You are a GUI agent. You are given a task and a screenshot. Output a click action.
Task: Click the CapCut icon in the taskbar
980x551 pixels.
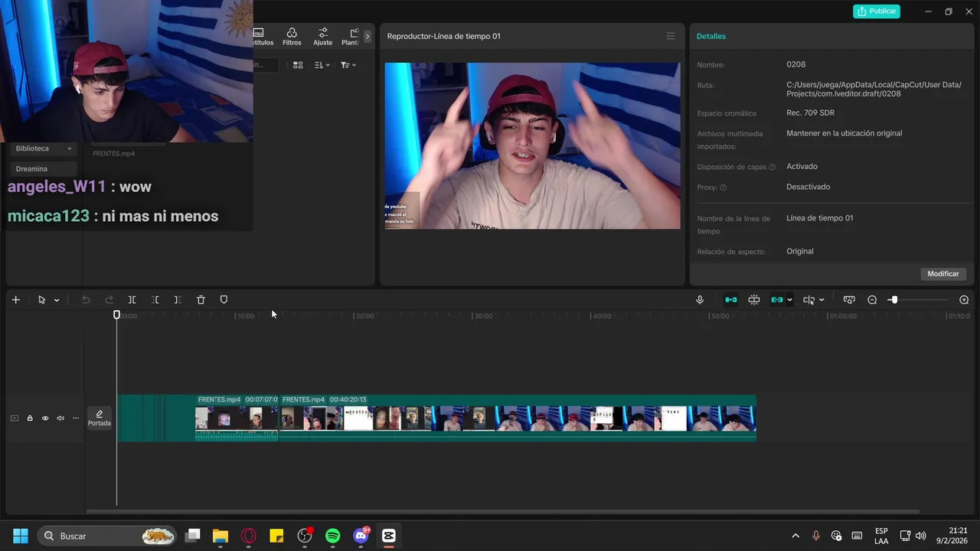coord(388,536)
